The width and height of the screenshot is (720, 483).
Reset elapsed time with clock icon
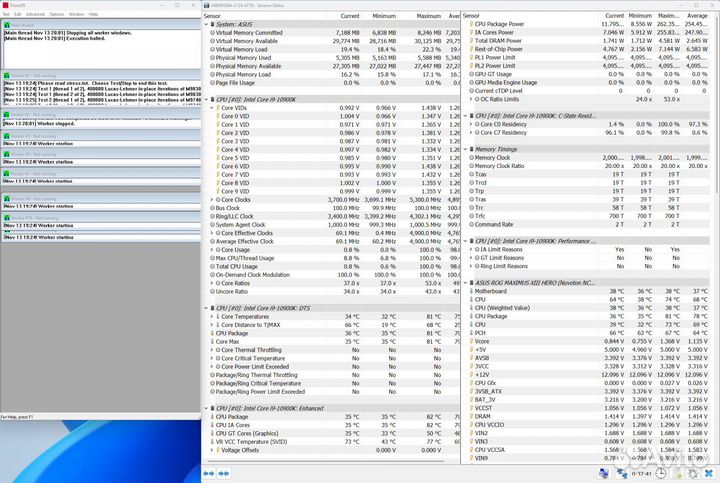click(x=660, y=473)
